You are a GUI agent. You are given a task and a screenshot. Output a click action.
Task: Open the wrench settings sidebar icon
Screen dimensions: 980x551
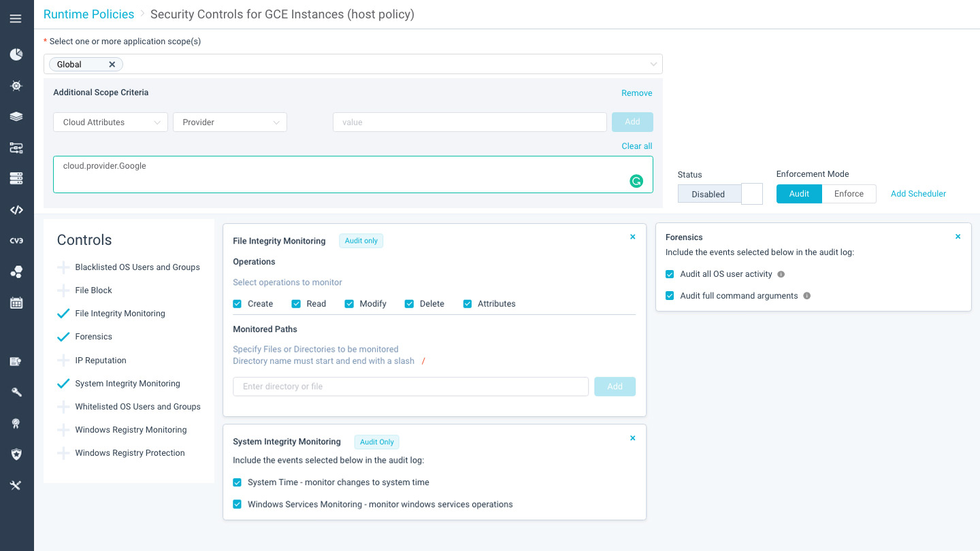click(x=16, y=393)
